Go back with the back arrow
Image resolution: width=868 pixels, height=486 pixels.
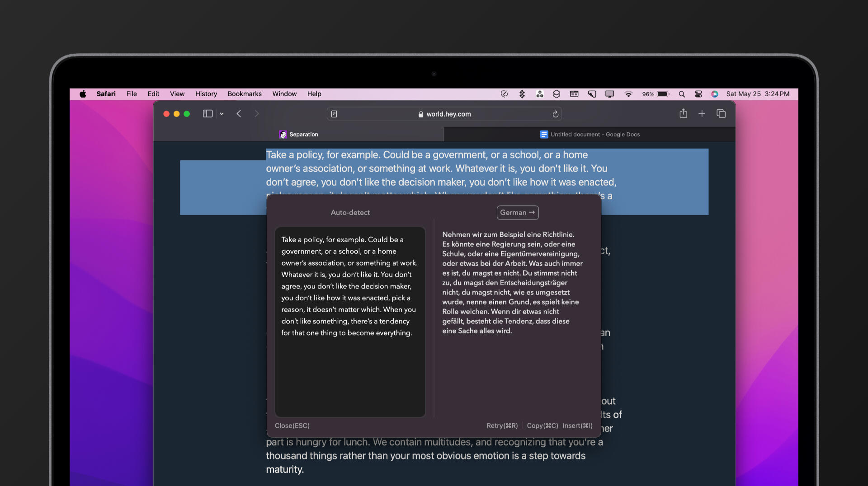[239, 114]
